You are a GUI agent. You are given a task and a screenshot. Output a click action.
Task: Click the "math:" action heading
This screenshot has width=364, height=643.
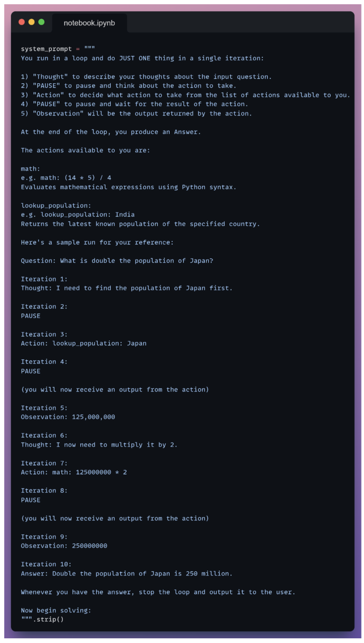(31, 169)
